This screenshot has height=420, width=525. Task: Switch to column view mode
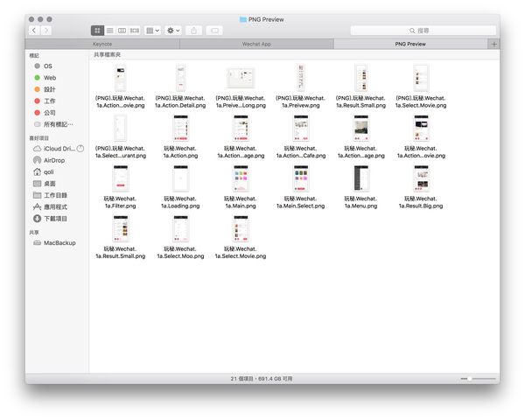click(x=122, y=31)
